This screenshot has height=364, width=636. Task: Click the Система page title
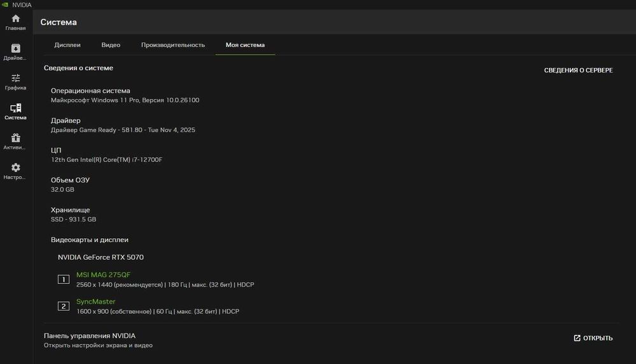point(59,22)
